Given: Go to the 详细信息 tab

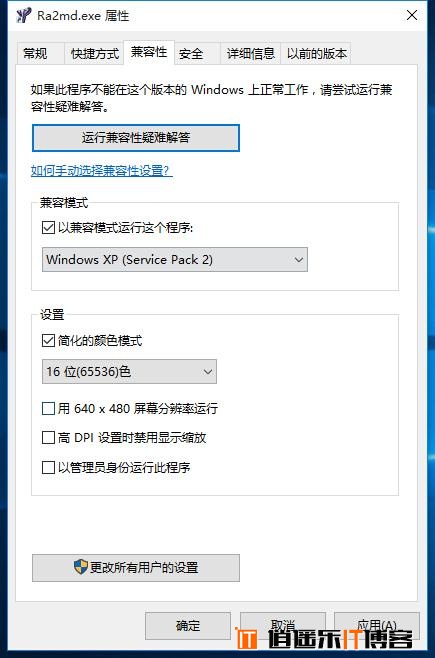Looking at the screenshot, I should (x=250, y=54).
